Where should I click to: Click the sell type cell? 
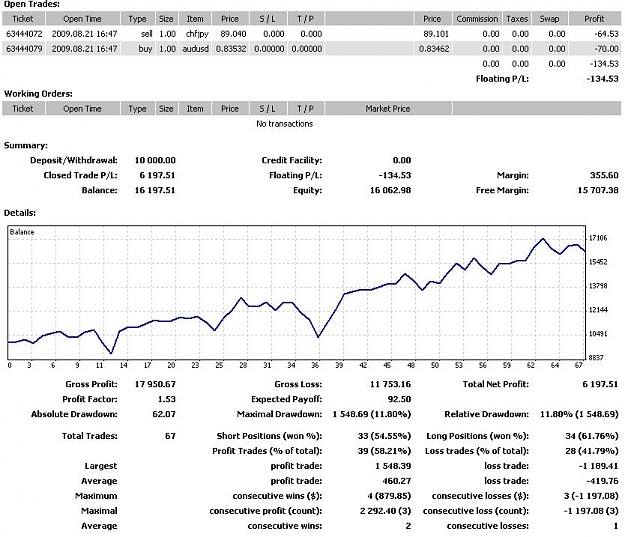point(146,34)
